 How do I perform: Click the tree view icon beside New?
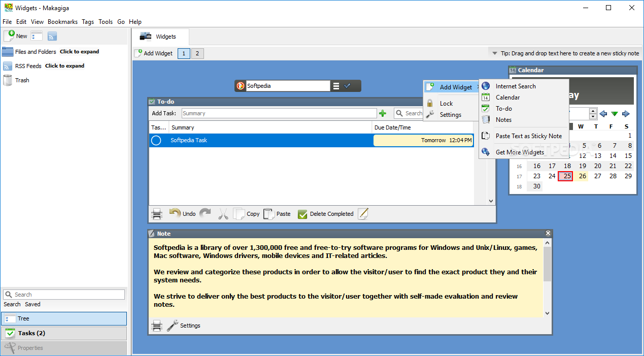coord(37,36)
